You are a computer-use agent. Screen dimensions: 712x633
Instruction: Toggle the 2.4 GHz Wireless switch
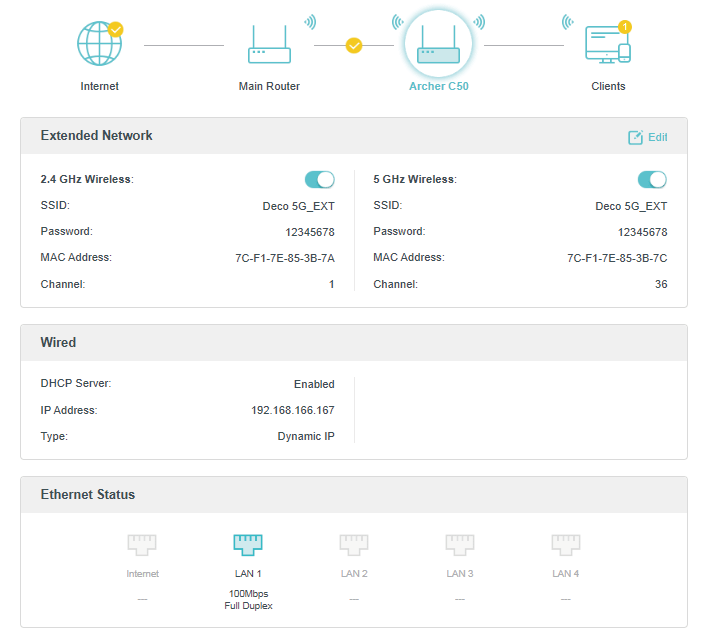(x=320, y=179)
